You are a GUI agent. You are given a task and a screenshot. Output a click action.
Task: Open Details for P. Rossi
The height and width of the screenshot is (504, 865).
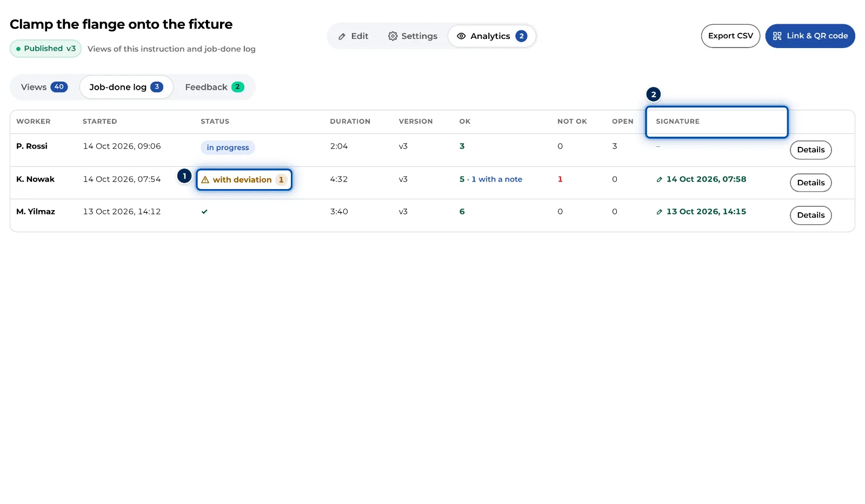tap(810, 150)
